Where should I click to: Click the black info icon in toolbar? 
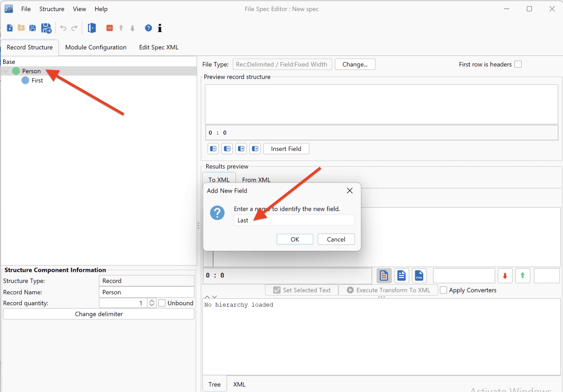point(160,28)
